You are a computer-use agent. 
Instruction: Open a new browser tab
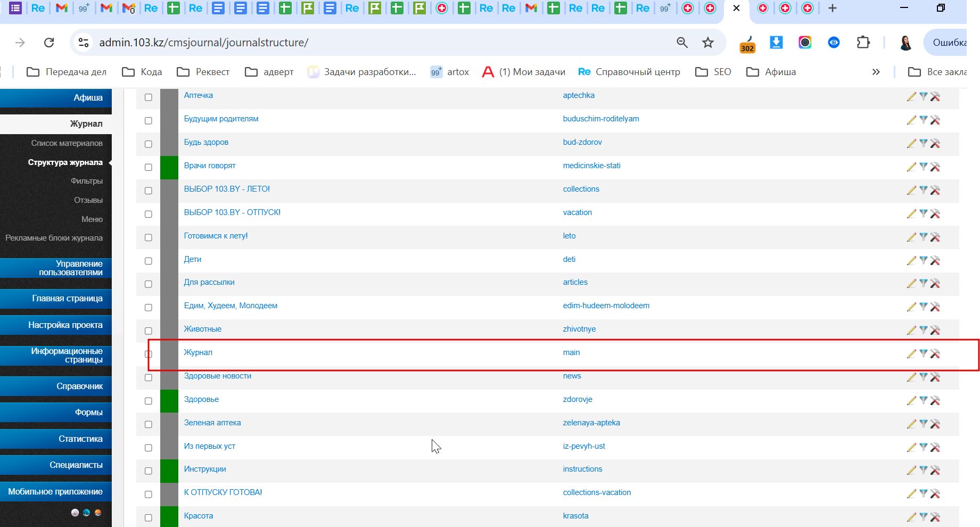pyautogui.click(x=833, y=8)
